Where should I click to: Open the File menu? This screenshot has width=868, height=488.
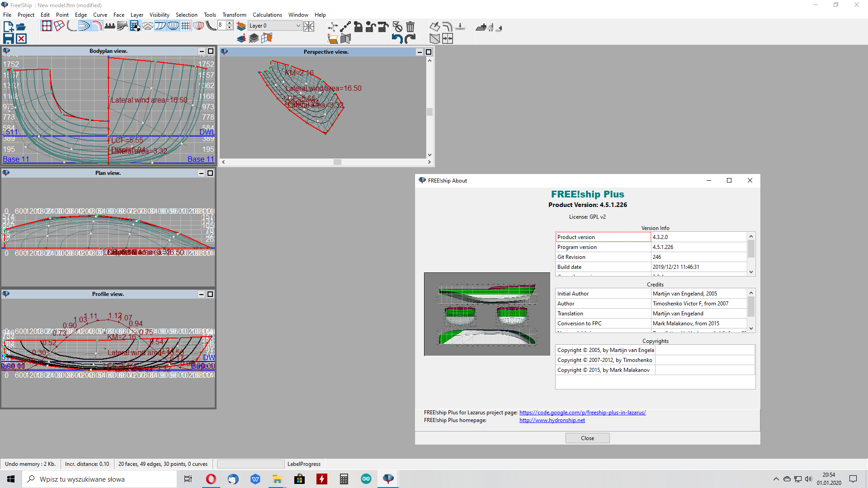(x=7, y=14)
